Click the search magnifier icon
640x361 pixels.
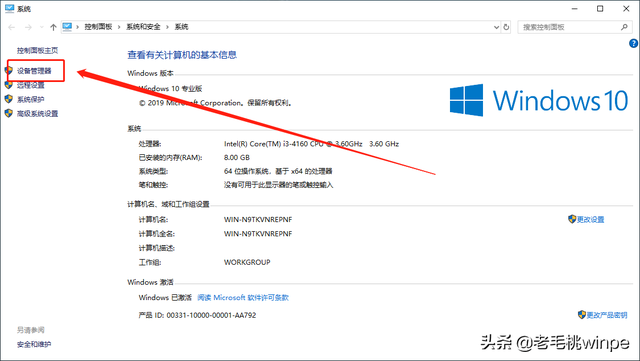[624, 27]
